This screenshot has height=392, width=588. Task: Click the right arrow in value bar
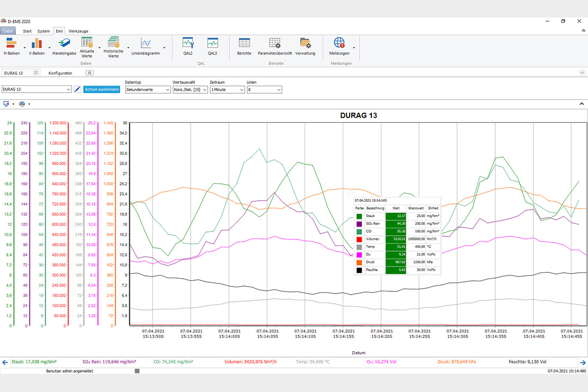click(583, 362)
